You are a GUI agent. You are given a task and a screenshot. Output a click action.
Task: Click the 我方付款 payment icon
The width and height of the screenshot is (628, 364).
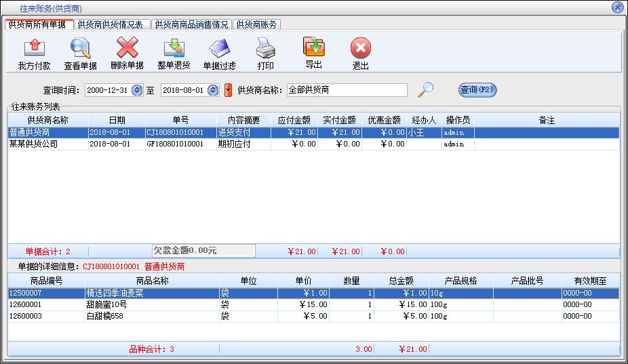(34, 49)
